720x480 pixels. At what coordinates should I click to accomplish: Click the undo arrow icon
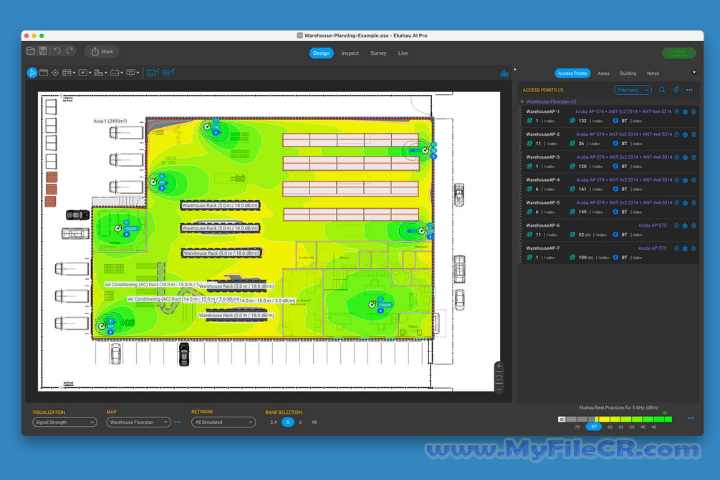[57, 51]
